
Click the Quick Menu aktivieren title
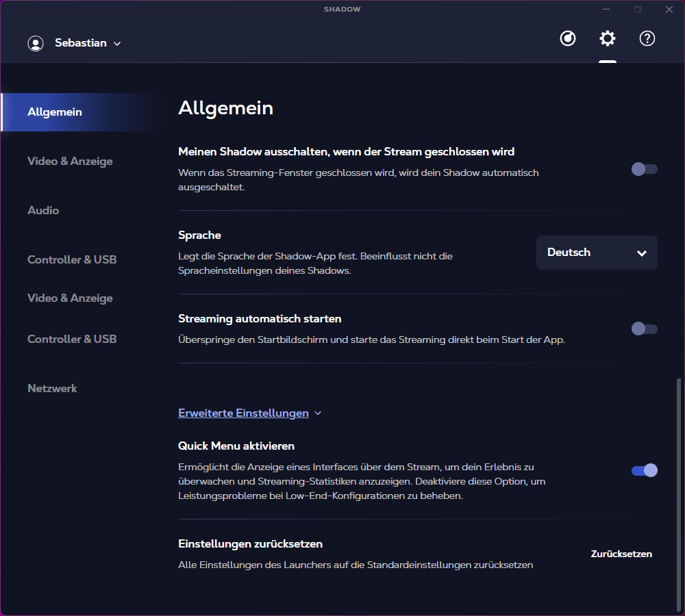point(236,446)
